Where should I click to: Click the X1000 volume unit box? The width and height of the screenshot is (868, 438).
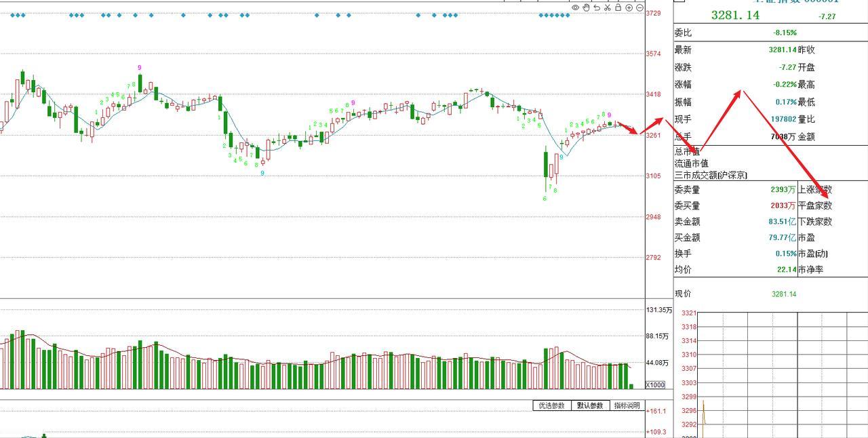(655, 384)
